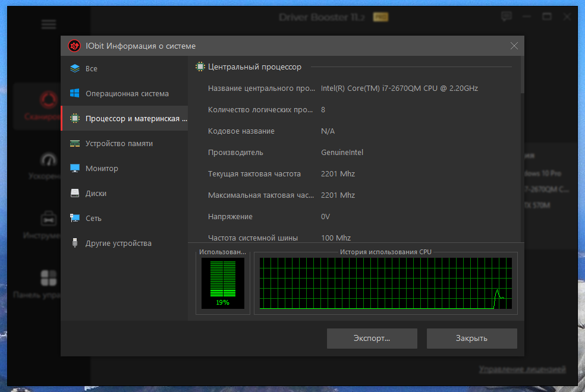Viewport: 585px width, 392px height.
Task: Click the toolbox icon in Driver Booster sidebar
Action: point(49,219)
